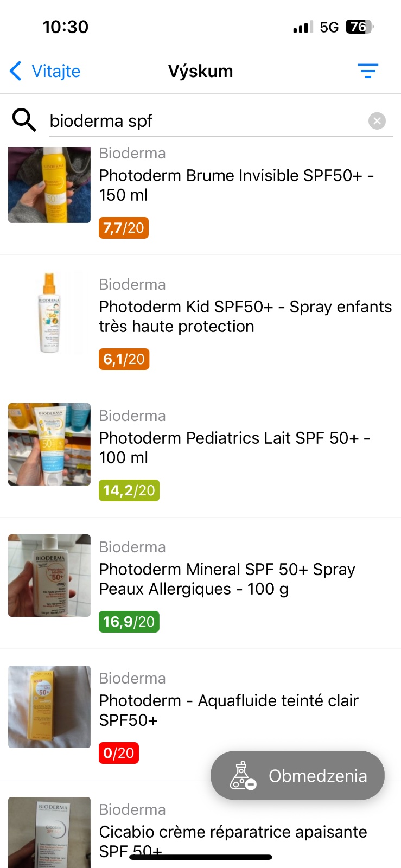This screenshot has width=401, height=868.
Task: Click the magnifying glass search icon
Action: tap(24, 120)
